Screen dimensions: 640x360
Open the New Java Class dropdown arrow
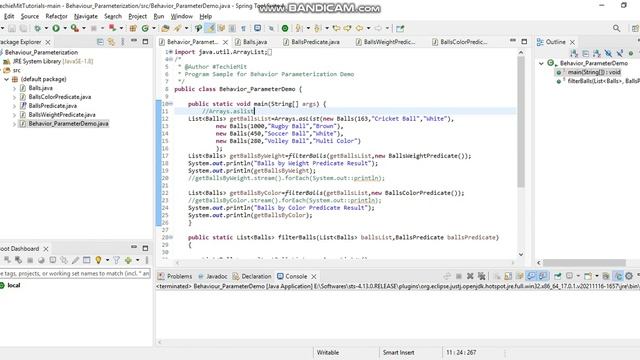click(x=154, y=28)
